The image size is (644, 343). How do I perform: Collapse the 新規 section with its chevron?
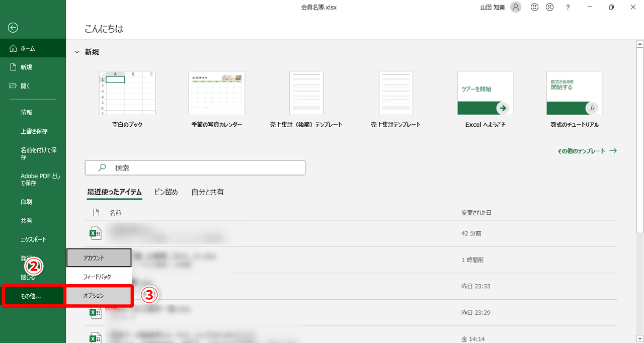point(76,51)
